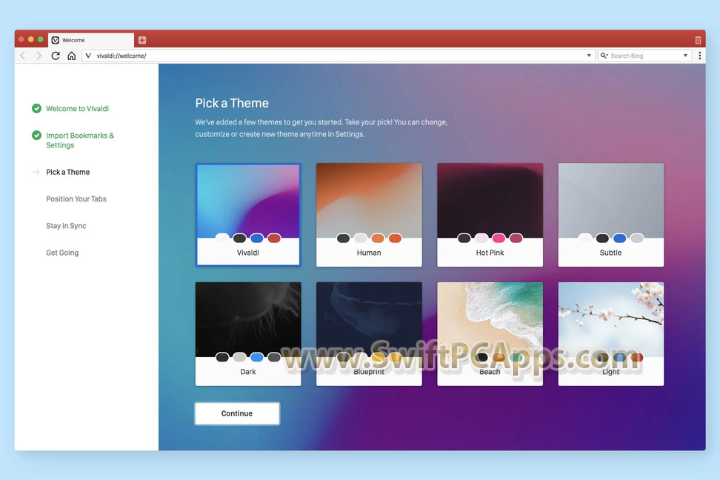Switch to the Welcome tab

91,40
